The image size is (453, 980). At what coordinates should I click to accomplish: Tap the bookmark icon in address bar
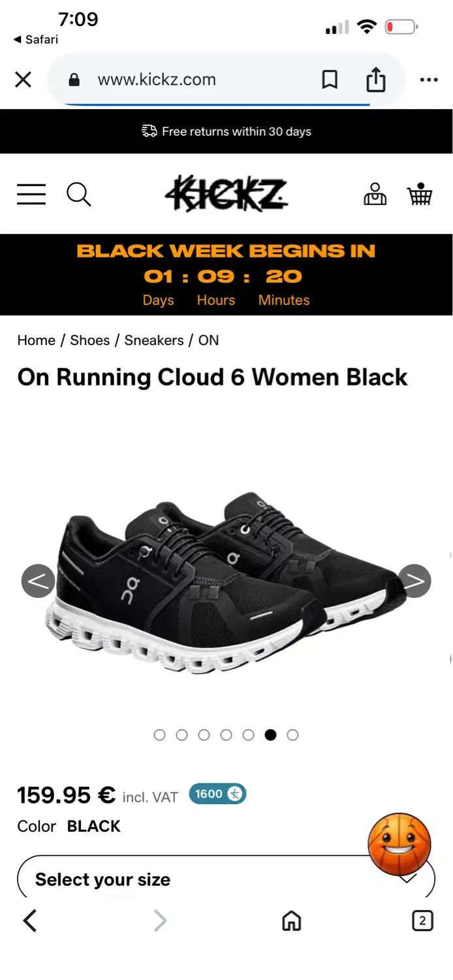pyautogui.click(x=330, y=80)
